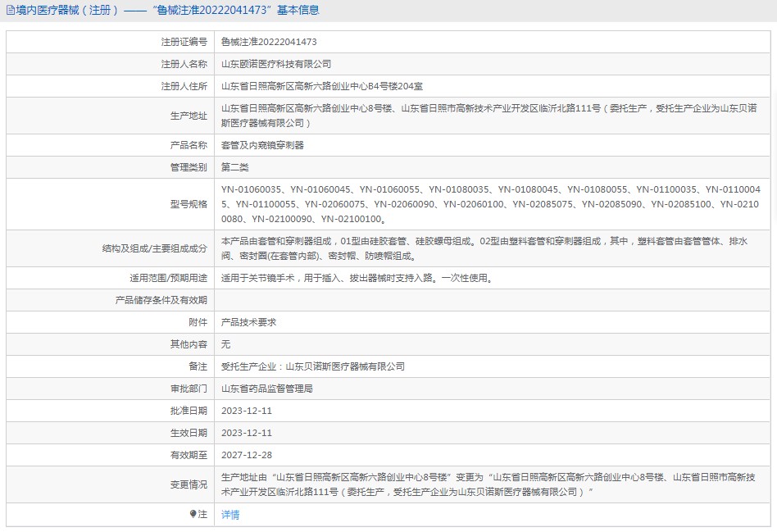Select company name 山东颐诺医疗科技有限公司
Viewport: 777px width, 532px height.
276,64
